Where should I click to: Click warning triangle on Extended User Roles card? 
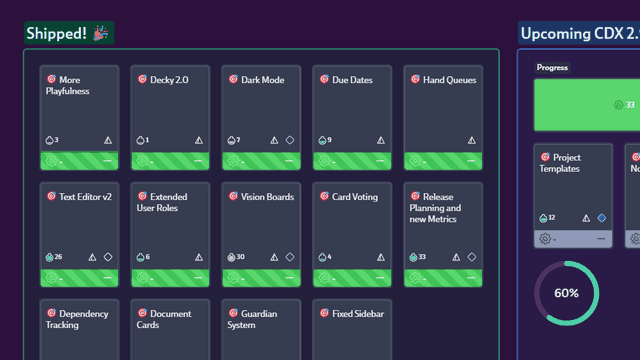pyautogui.click(x=199, y=257)
